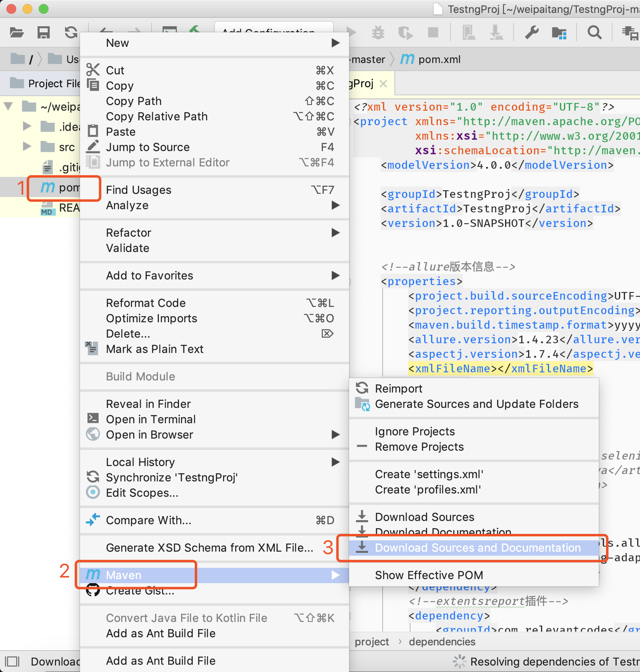Choose Generate XSD Schema from XML File

tap(215, 548)
